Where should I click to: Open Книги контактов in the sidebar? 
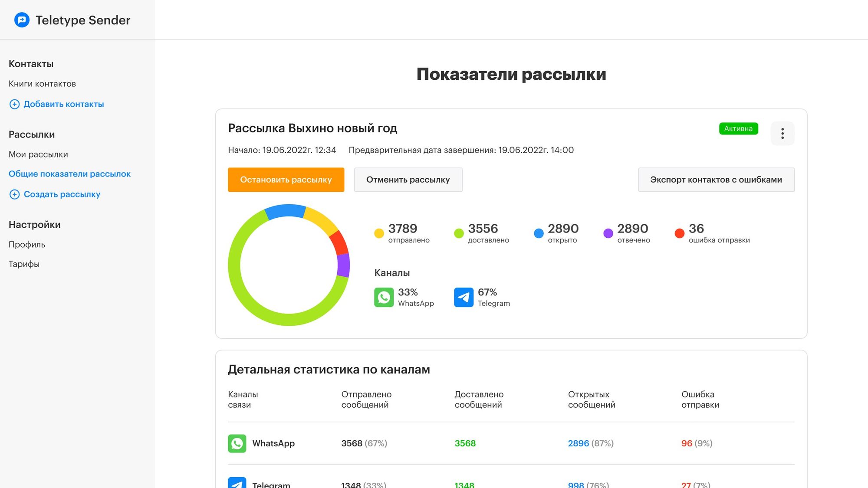coord(42,84)
